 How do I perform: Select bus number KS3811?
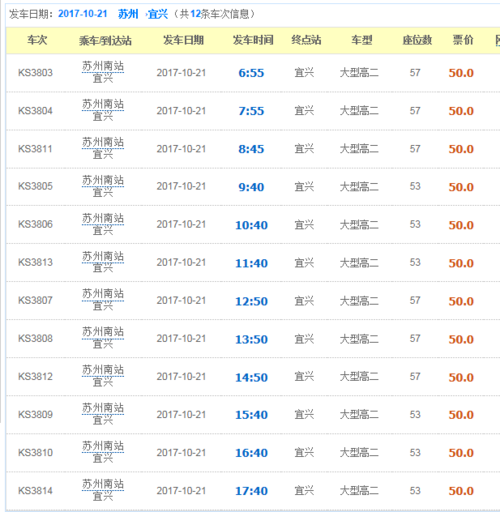point(35,149)
